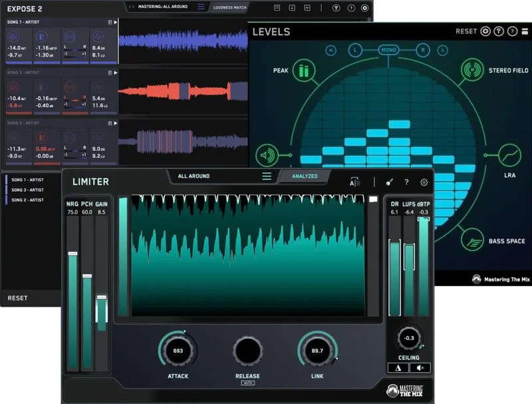Click Song 1 peak meter icon
The height and width of the screenshot is (404, 532).
click(42, 37)
